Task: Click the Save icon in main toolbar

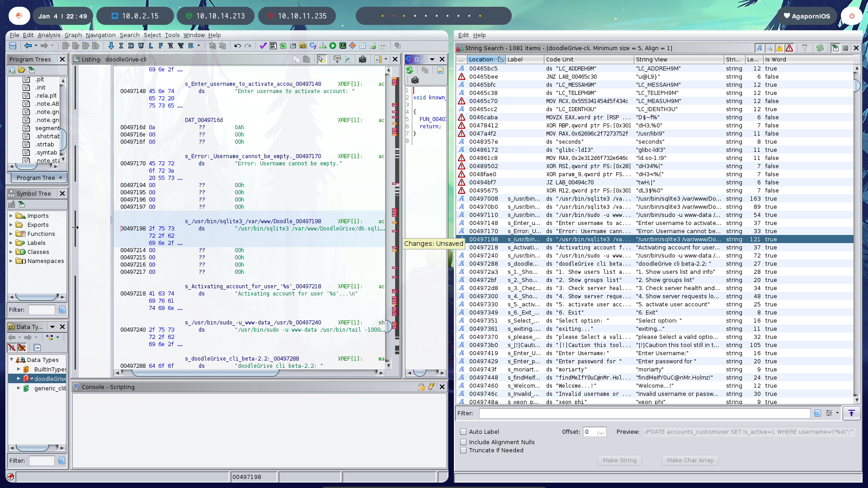Action: [13, 46]
